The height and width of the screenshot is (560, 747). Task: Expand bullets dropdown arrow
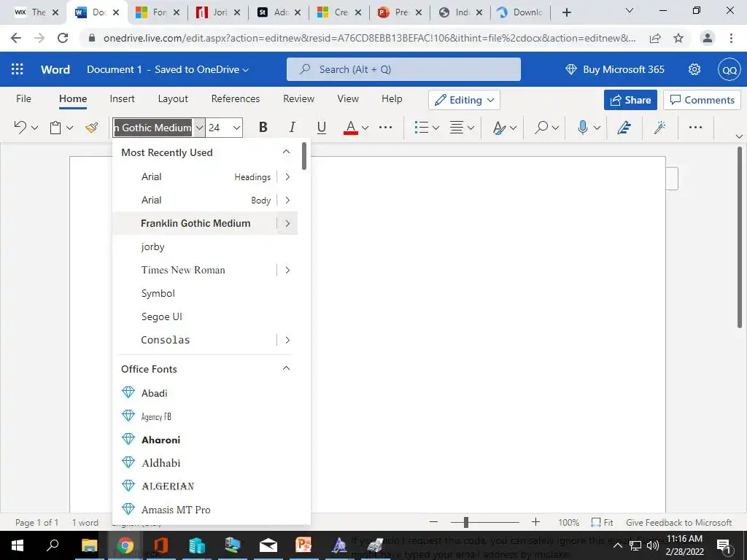tap(436, 128)
